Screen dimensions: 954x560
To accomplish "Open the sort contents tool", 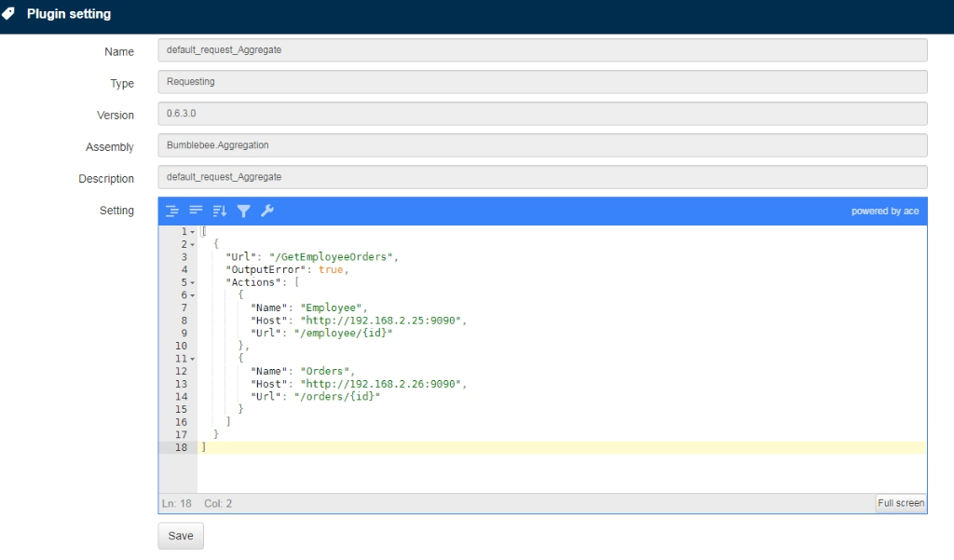I will click(220, 212).
